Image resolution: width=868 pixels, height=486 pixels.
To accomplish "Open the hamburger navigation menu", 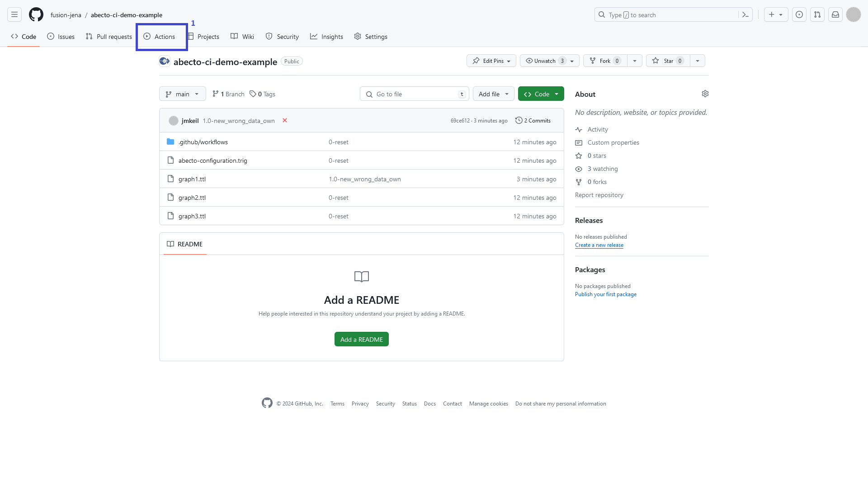I will [14, 15].
